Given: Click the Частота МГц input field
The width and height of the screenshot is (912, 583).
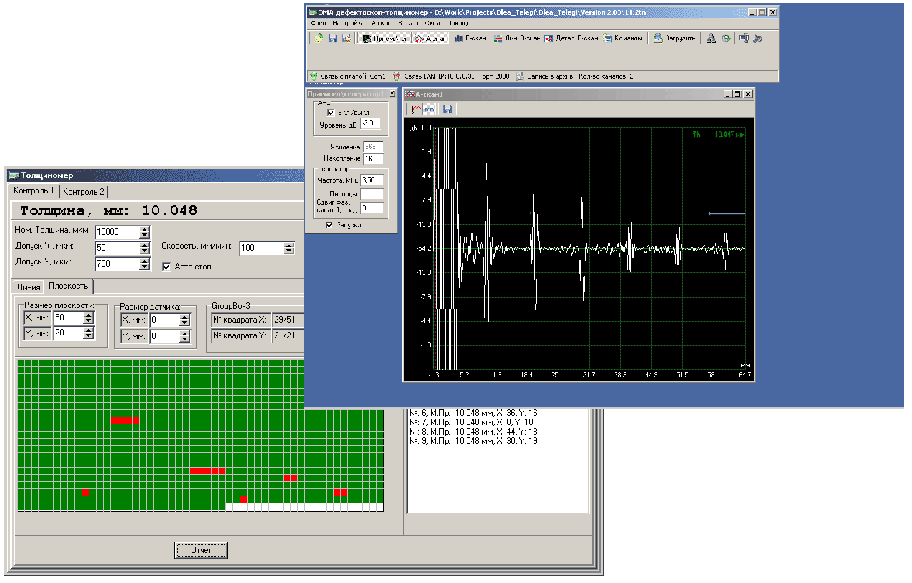Looking at the screenshot, I should pyautogui.click(x=372, y=180).
